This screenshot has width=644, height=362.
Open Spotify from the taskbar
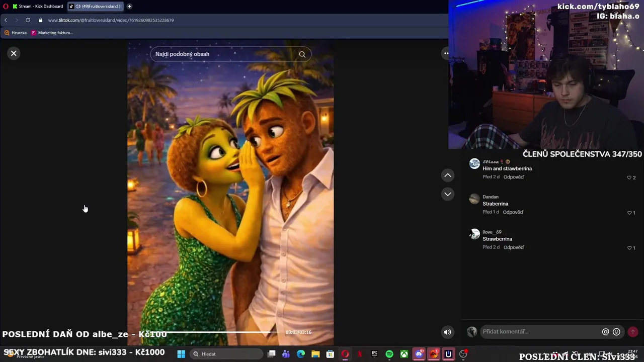click(389, 354)
